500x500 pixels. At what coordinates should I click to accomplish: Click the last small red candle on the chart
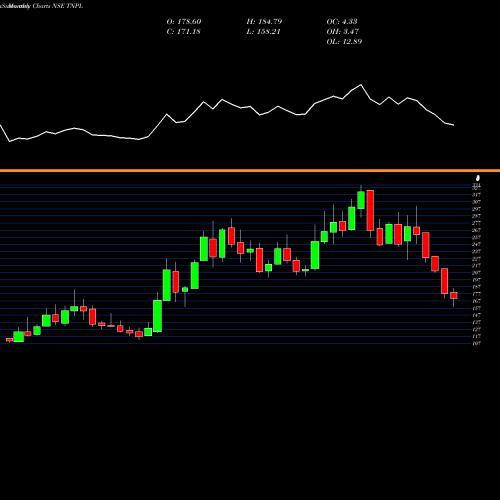(x=454, y=295)
